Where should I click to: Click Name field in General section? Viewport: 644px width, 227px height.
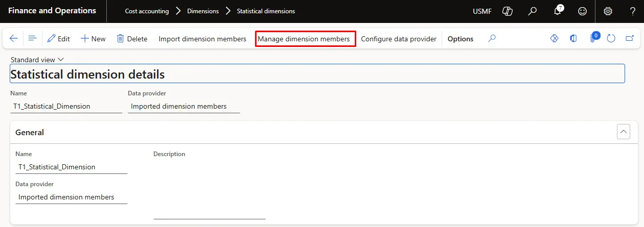pyautogui.click(x=72, y=167)
